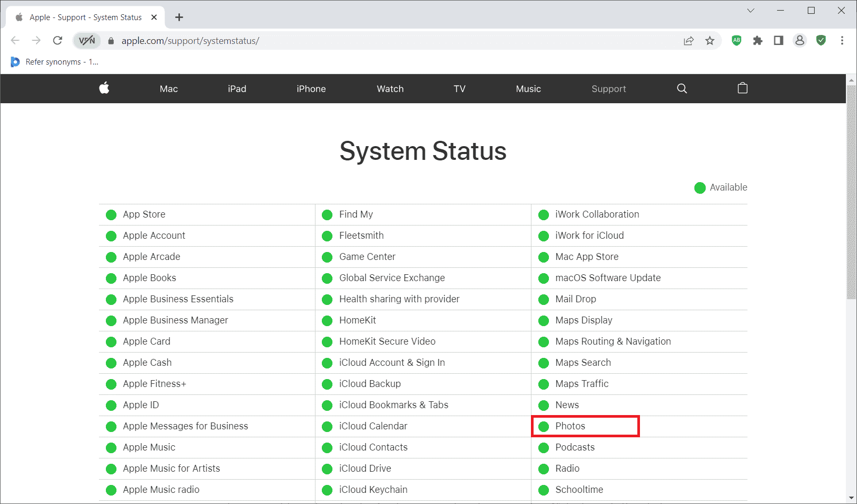This screenshot has height=504, width=857.
Task: Click the share page icon in address bar
Action: [x=689, y=41]
